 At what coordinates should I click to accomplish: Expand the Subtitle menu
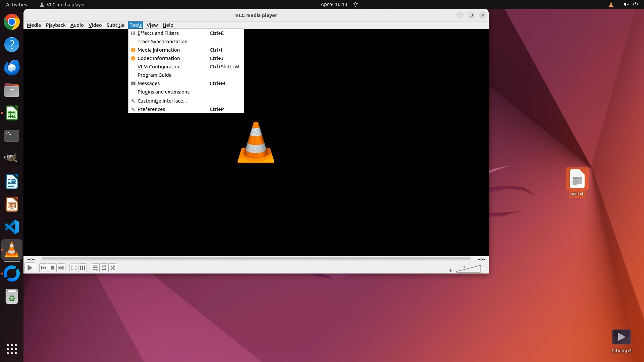[115, 25]
